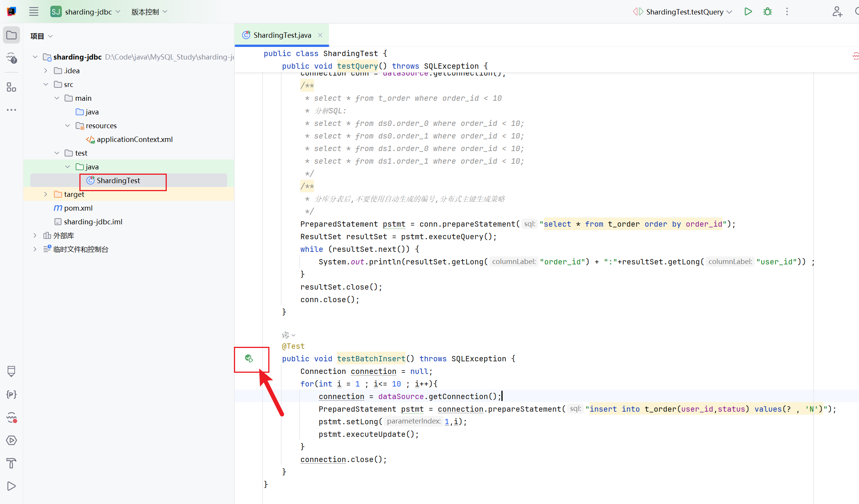Open the Services tool window
Image resolution: width=859 pixels, height=504 pixels.
click(11, 440)
